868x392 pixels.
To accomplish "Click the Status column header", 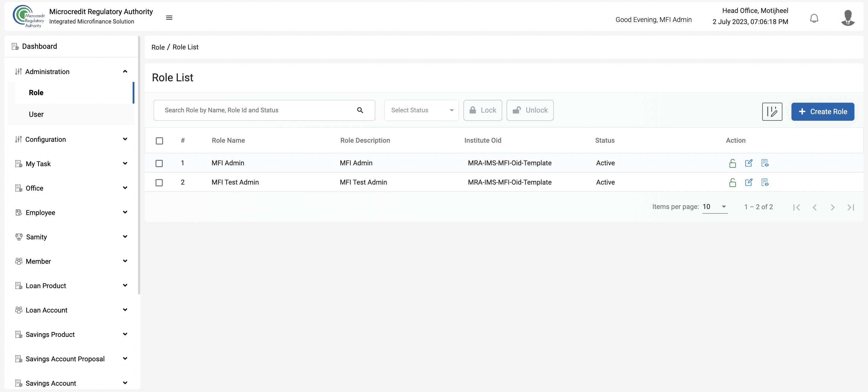I will pos(605,140).
